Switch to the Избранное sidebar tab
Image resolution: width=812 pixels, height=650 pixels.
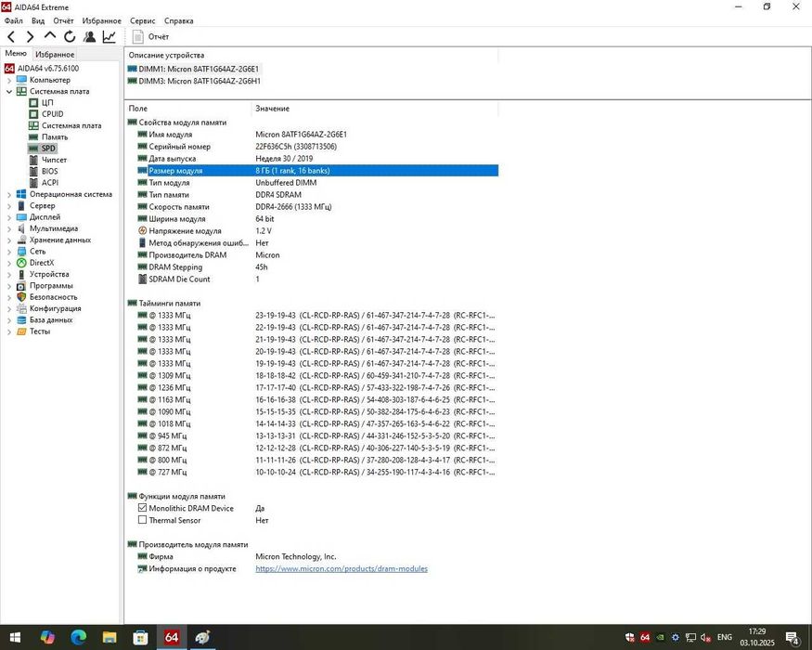point(55,54)
